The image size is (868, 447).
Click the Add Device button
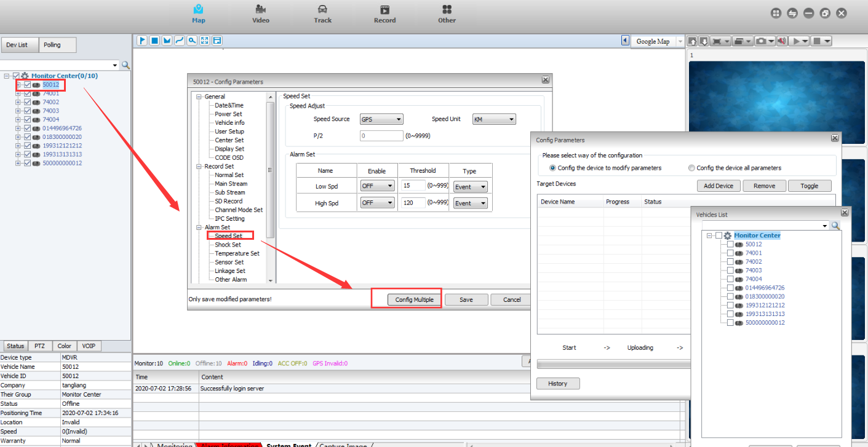pos(719,186)
